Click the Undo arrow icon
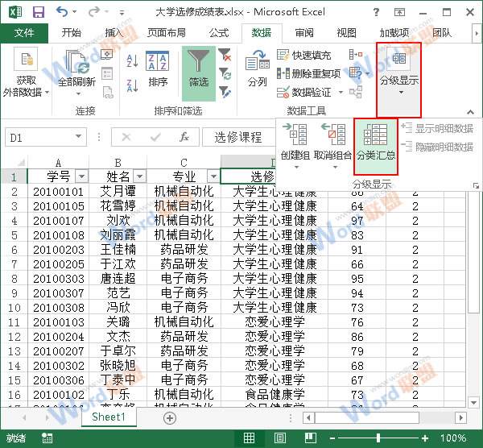The image size is (483, 448). coord(62,12)
